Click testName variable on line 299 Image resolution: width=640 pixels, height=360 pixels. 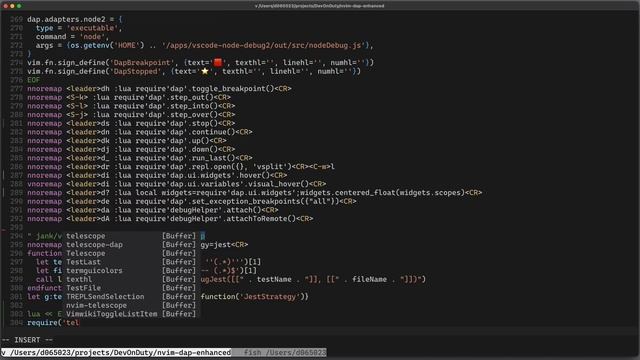coord(274,279)
